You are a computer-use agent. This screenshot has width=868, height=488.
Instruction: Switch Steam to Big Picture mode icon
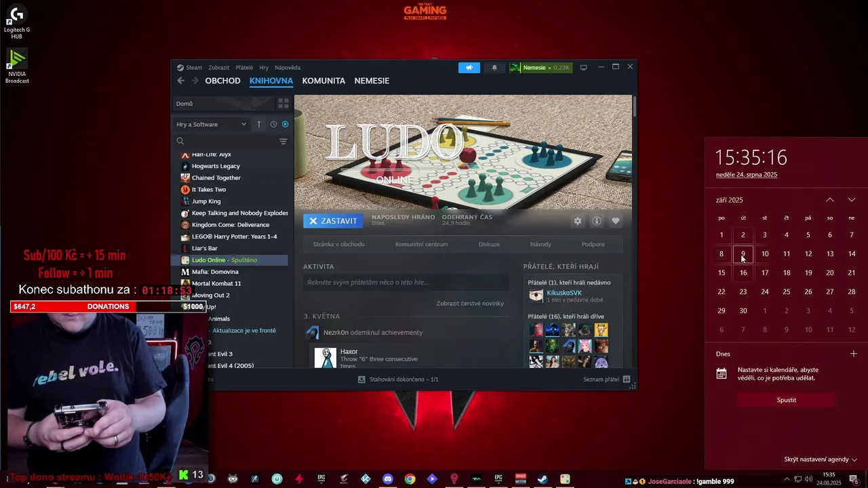pyautogui.click(x=583, y=68)
